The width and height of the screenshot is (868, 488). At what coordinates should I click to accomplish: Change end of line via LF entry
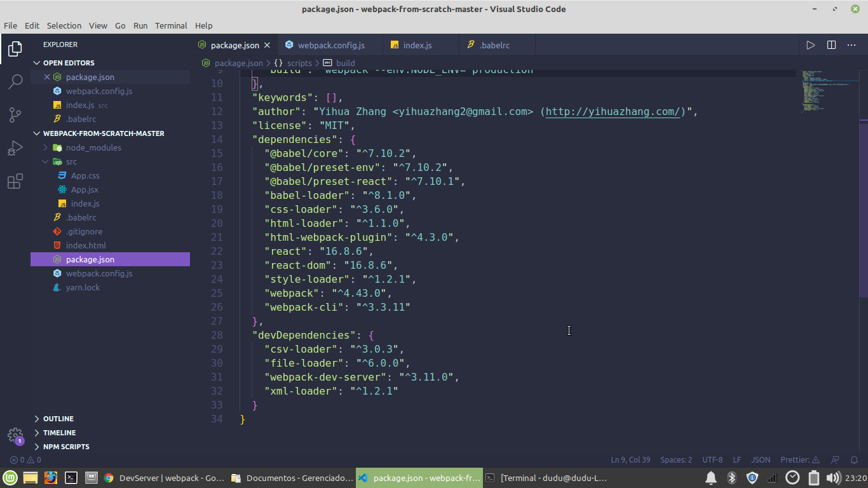[737, 460]
